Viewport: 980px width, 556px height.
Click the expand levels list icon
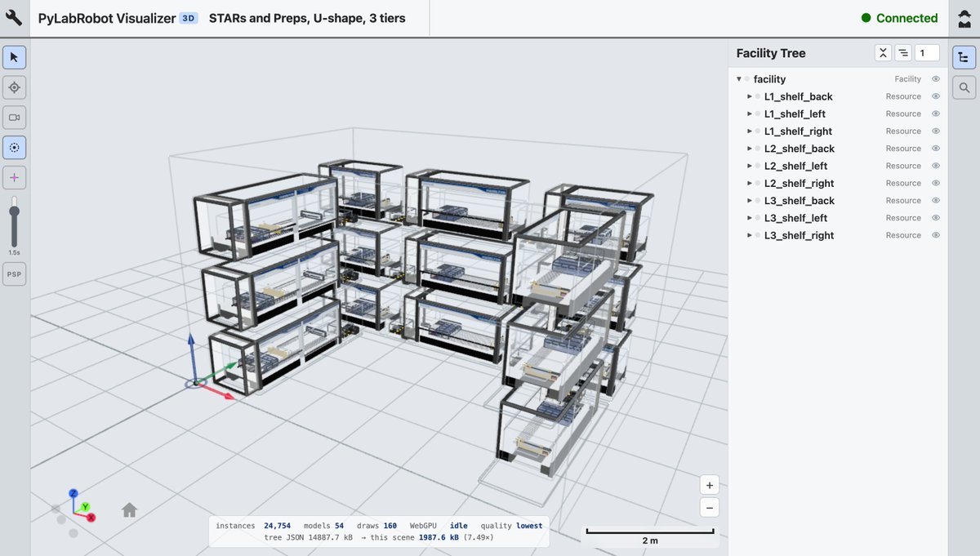tap(903, 53)
